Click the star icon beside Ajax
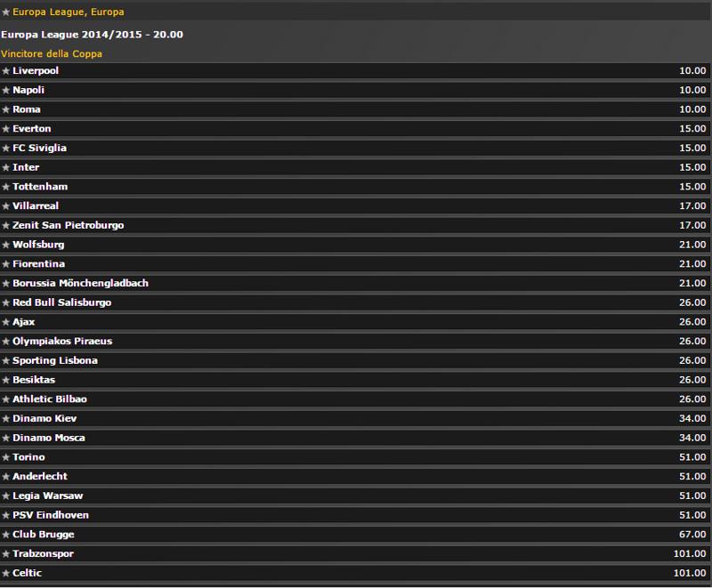Viewport: 712px width, 588px height. coord(8,321)
